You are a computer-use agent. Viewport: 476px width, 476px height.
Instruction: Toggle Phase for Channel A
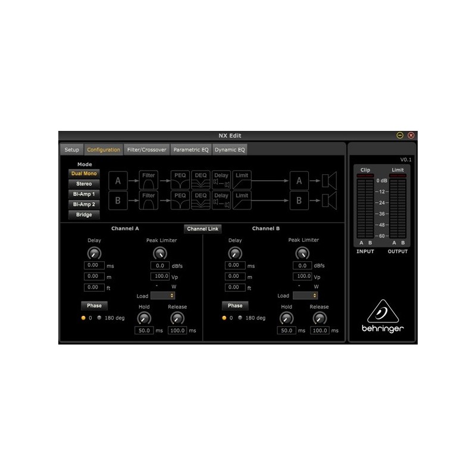(94, 305)
